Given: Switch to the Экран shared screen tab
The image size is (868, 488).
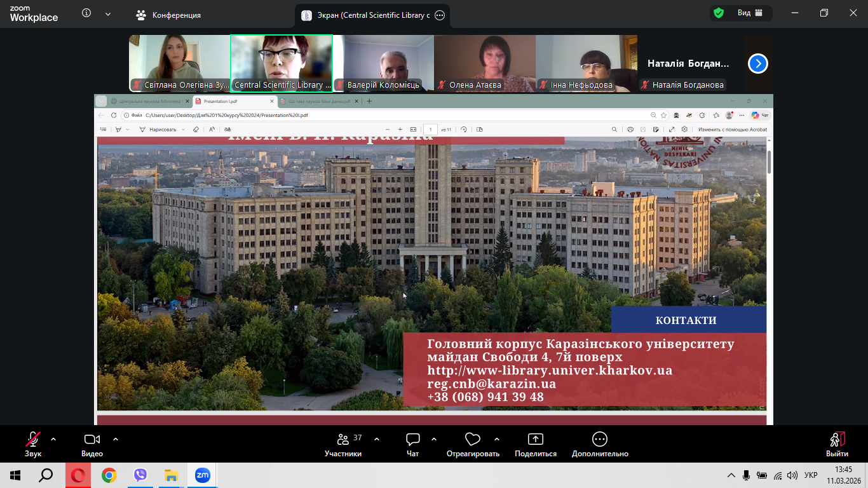Looking at the screenshot, I should 365,15.
